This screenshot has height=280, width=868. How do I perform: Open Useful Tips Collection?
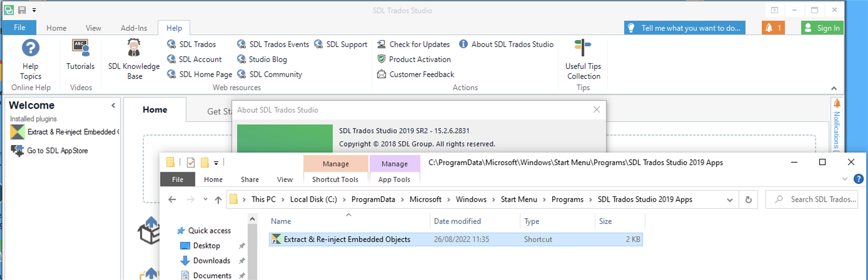point(583,60)
